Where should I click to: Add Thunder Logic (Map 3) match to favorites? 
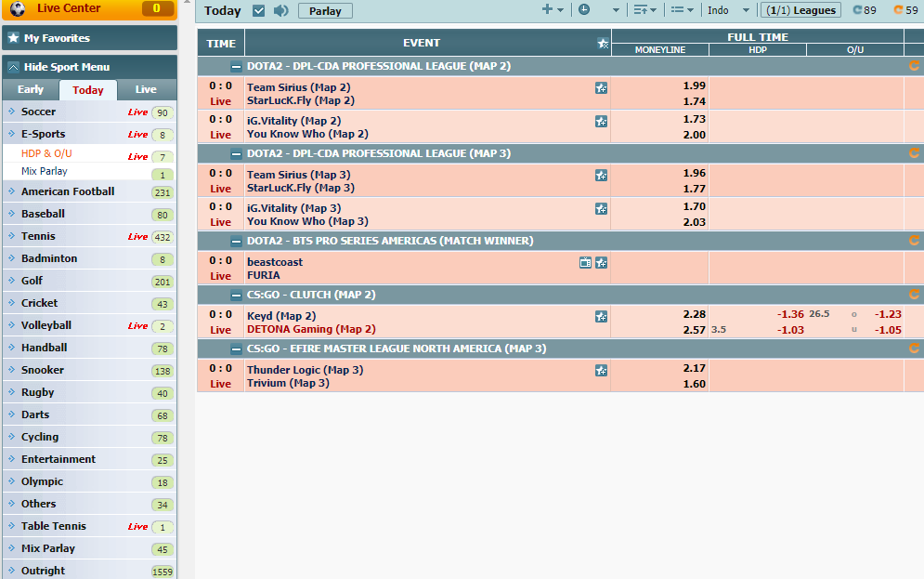[x=601, y=370]
